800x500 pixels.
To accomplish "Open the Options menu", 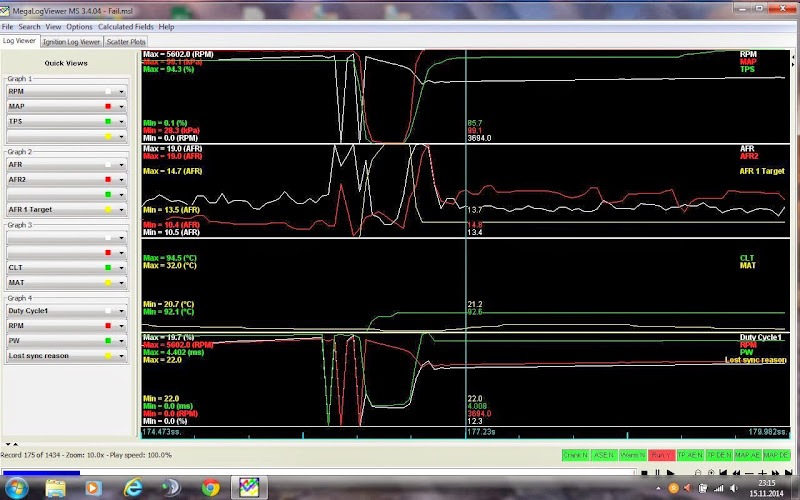I will [x=79, y=27].
